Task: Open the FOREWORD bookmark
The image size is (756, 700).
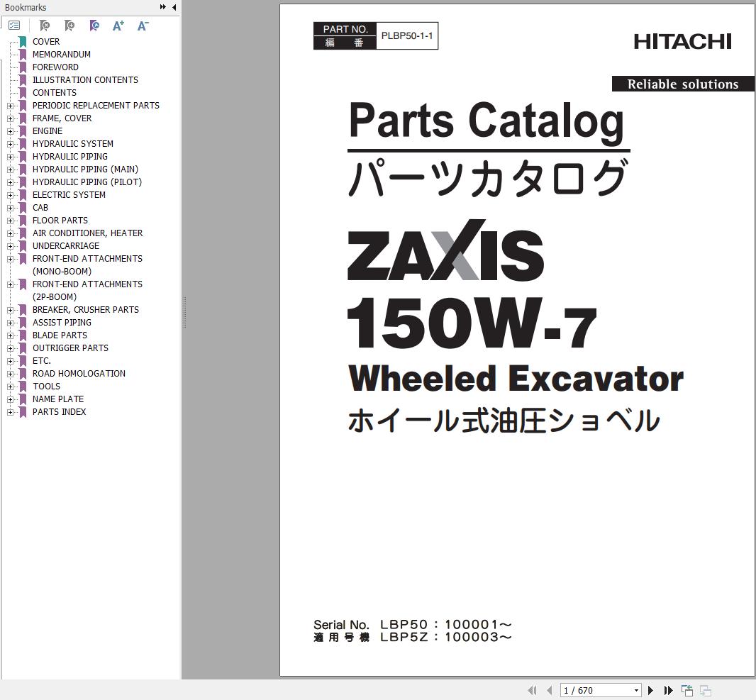Action: pyautogui.click(x=55, y=67)
